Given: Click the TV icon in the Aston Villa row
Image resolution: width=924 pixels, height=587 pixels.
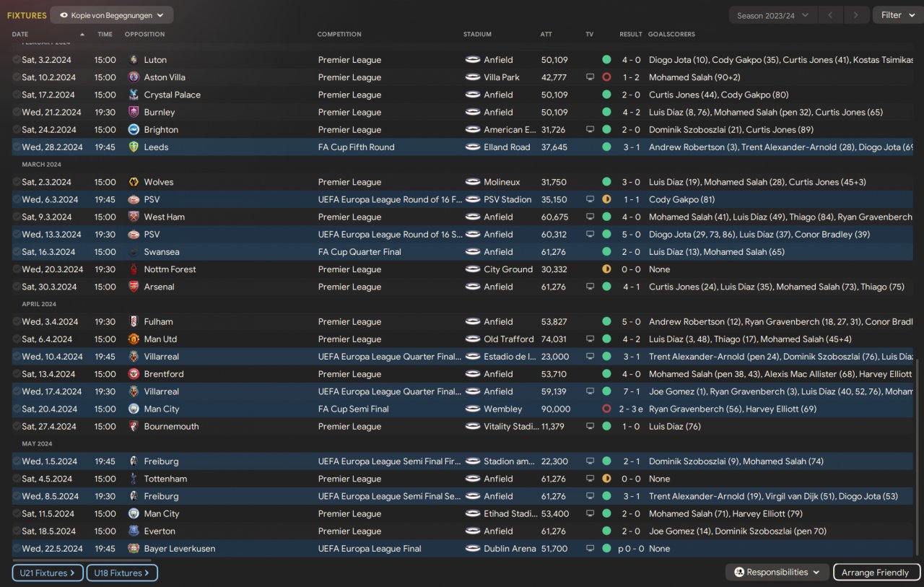Looking at the screenshot, I should pyautogui.click(x=590, y=77).
